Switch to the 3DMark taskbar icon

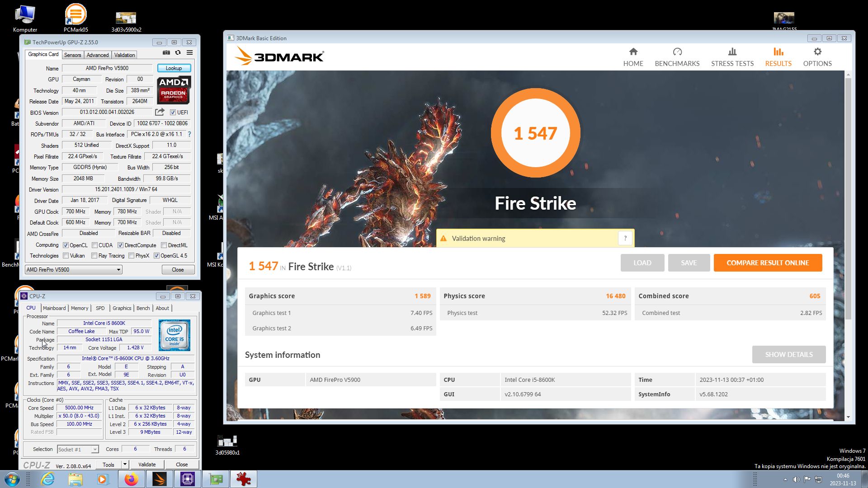pyautogui.click(x=159, y=479)
